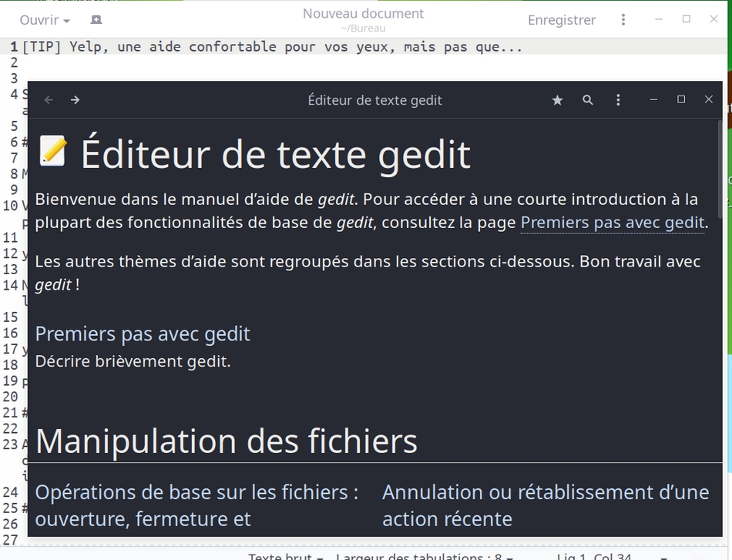The height and width of the screenshot is (560, 732).
Task: Open gedit's three-dot menu next to Enregistrer
Action: 623,20
